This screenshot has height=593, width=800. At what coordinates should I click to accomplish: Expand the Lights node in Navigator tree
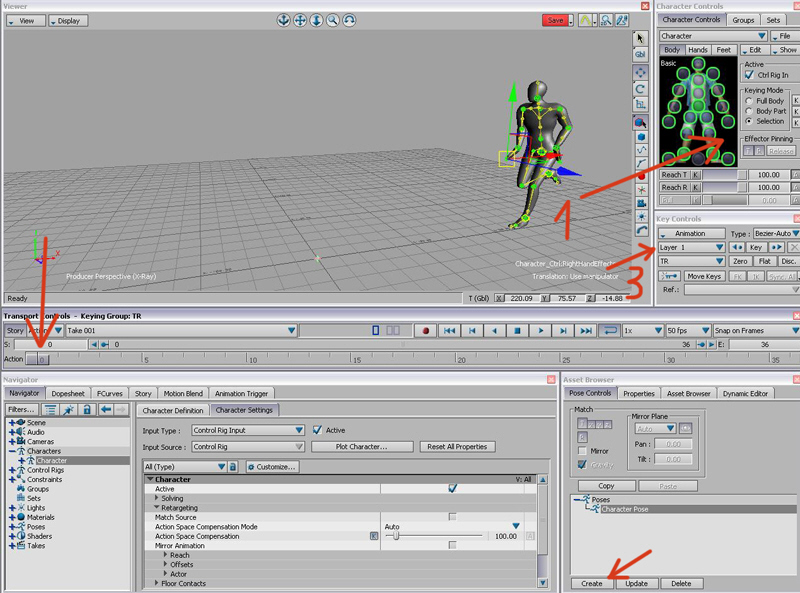click(12, 508)
